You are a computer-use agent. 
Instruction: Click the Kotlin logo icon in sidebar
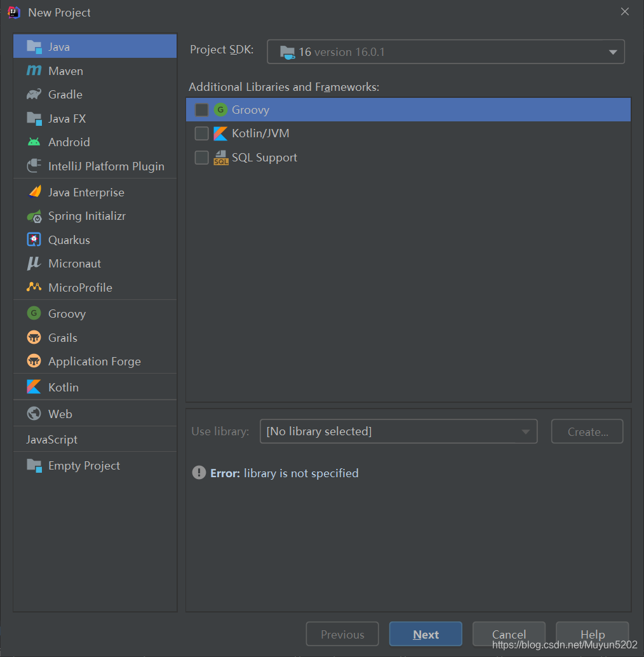[x=34, y=387]
